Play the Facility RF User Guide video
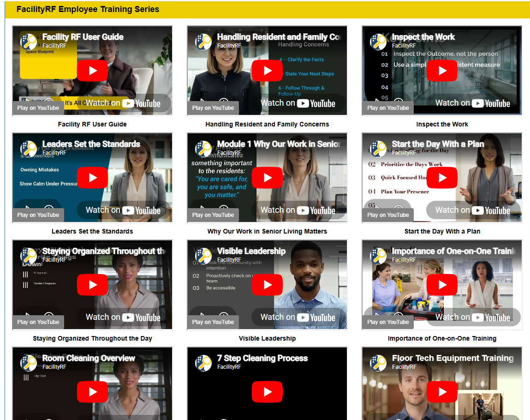 click(x=92, y=70)
